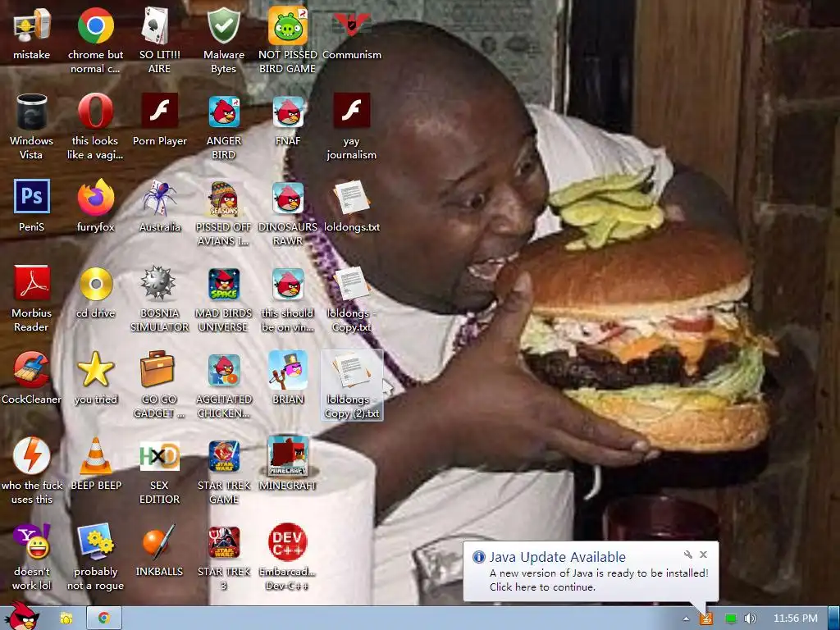Open the Angry Birds Start button
The width and height of the screenshot is (840, 630).
22,616
